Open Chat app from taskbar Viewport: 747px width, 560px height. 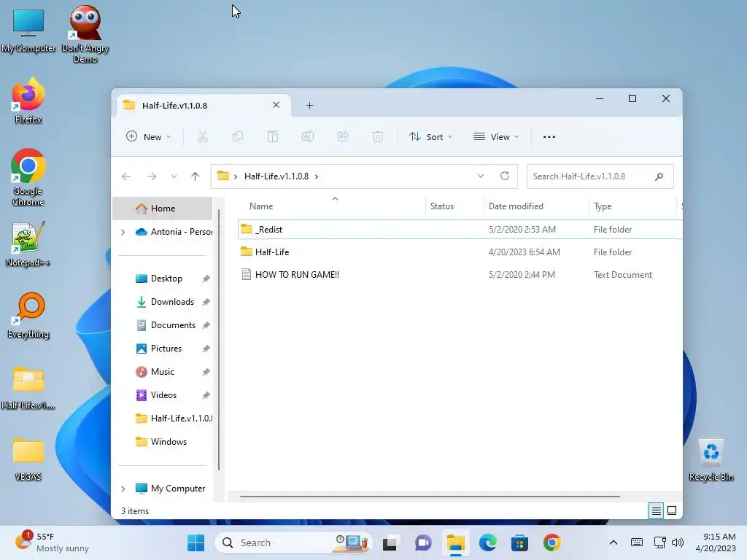[x=422, y=542]
